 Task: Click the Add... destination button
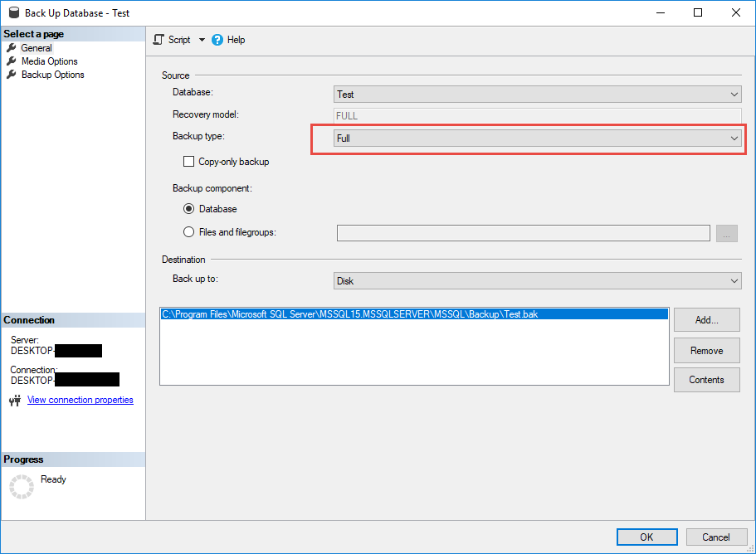pos(706,320)
